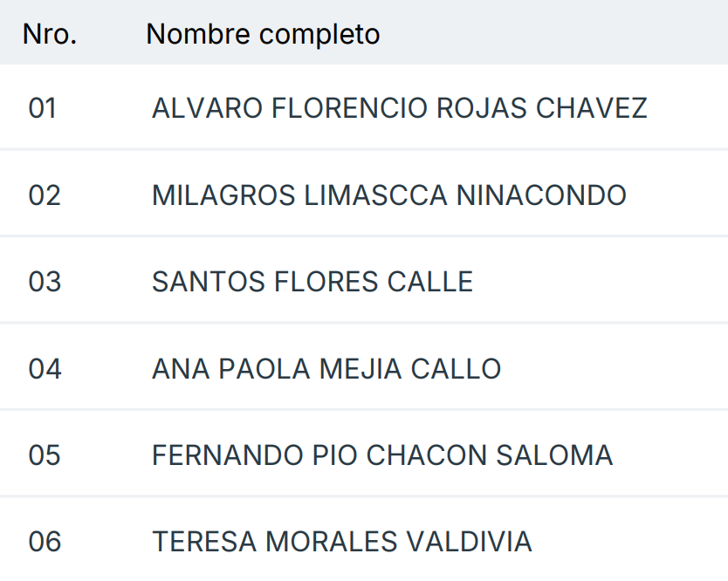Click the surname CALLO in row 04

(x=456, y=368)
